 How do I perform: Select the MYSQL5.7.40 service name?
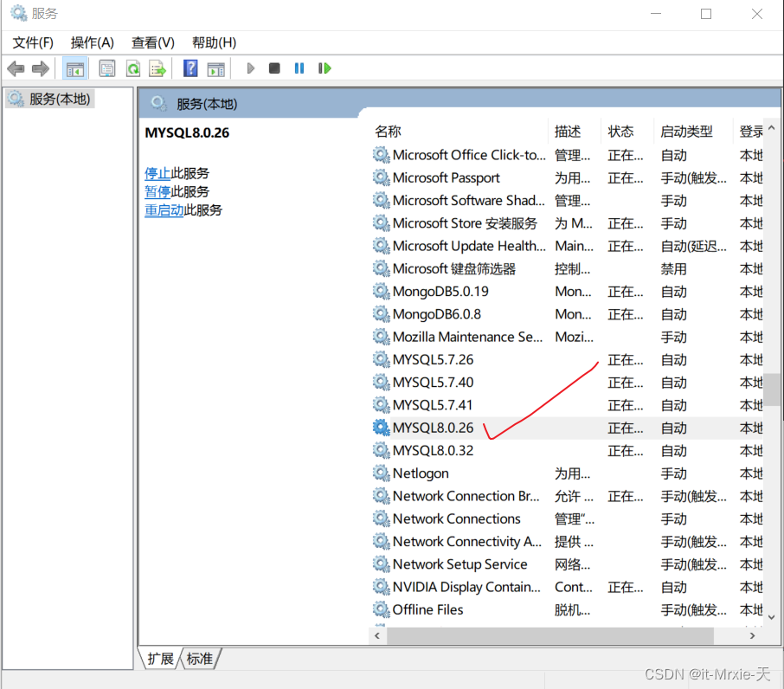coord(433,383)
